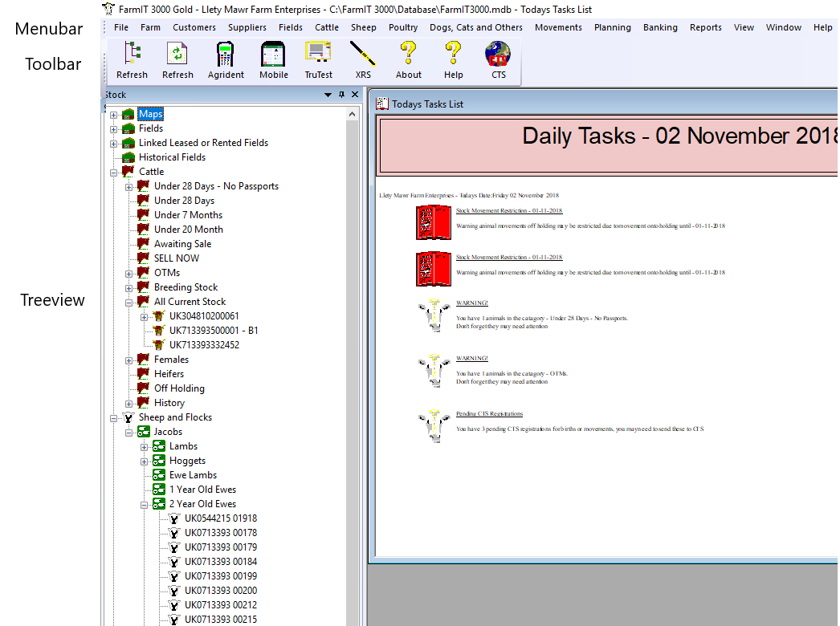Open the About toolbar button
840x626 pixels.
point(408,60)
